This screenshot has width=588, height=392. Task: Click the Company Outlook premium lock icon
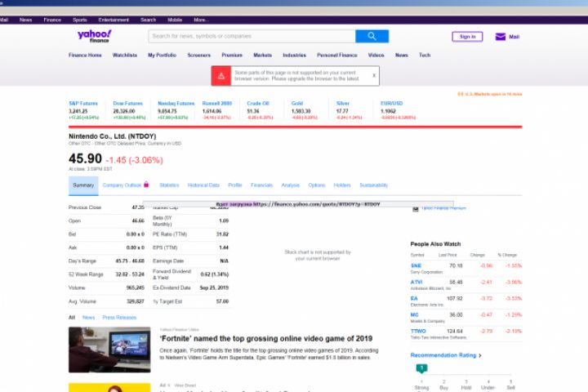coord(146,185)
